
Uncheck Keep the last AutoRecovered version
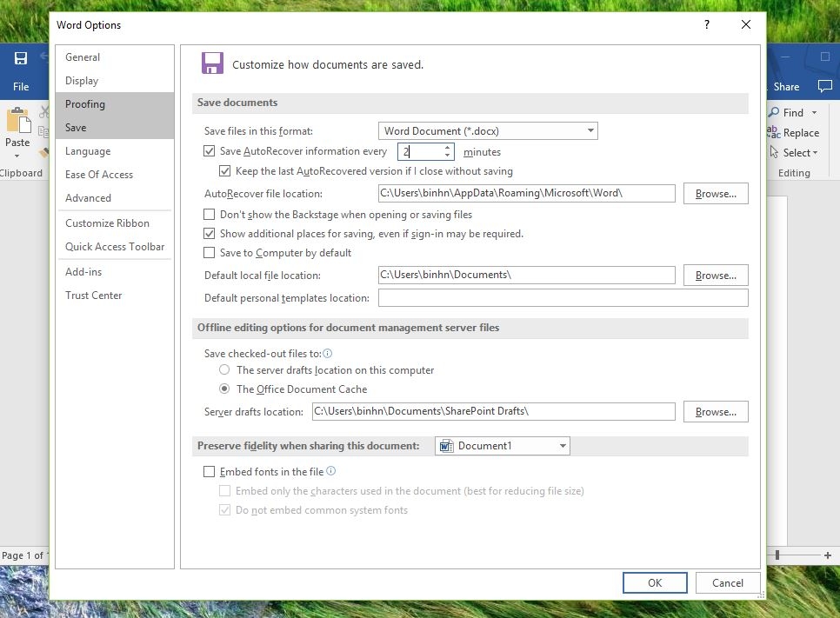click(x=225, y=171)
